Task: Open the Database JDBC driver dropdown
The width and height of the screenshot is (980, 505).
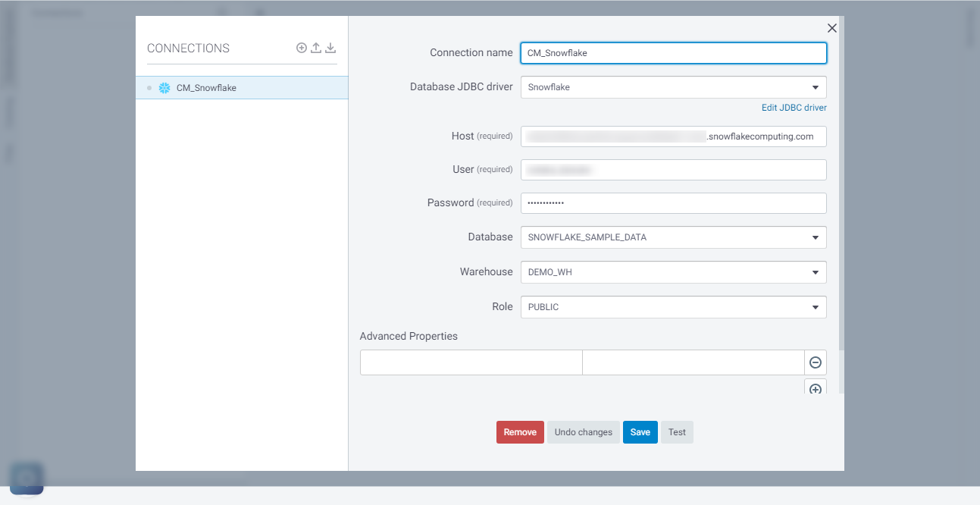Action: 816,87
